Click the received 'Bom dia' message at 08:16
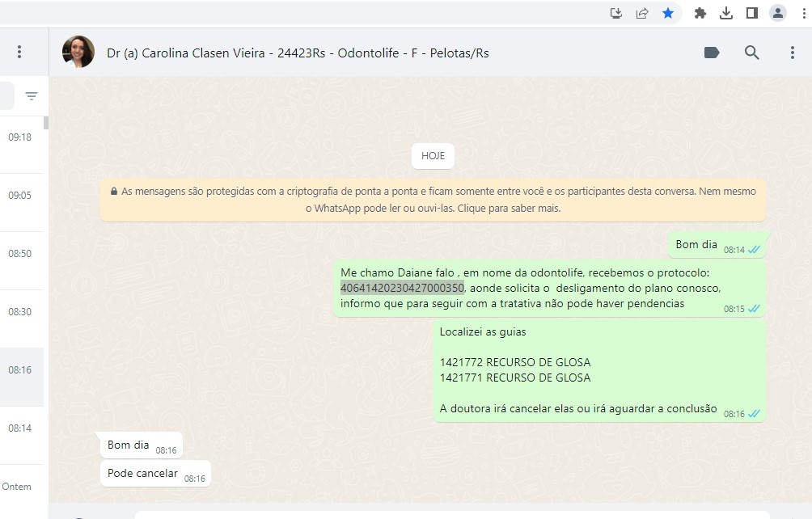 142,445
